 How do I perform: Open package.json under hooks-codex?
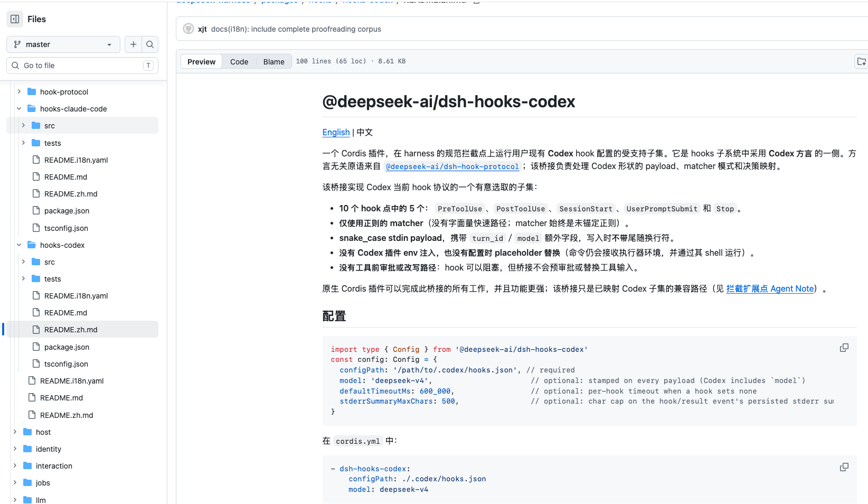(x=67, y=347)
